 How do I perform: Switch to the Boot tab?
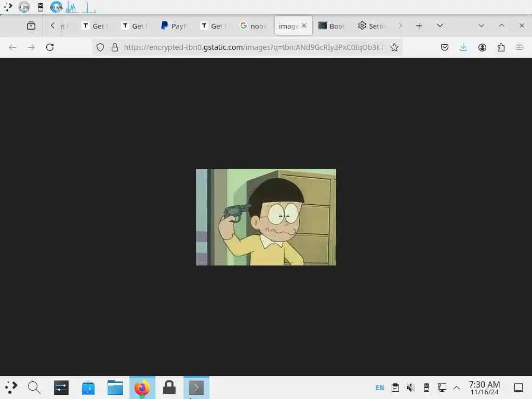tap(332, 26)
